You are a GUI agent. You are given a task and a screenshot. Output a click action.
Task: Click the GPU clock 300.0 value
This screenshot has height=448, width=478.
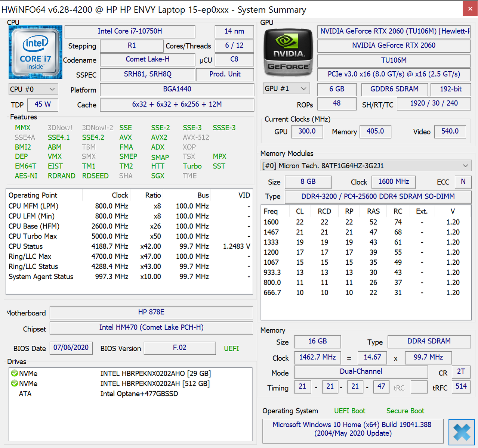[x=307, y=131]
